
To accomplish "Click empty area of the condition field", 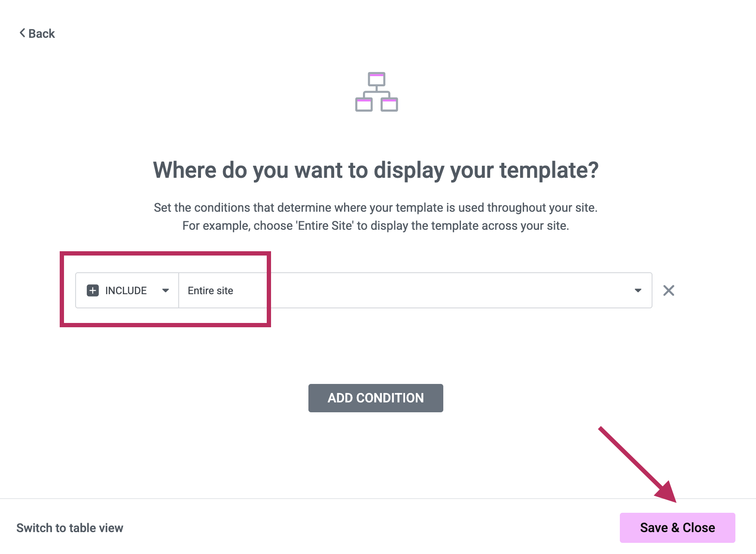I will (430, 291).
